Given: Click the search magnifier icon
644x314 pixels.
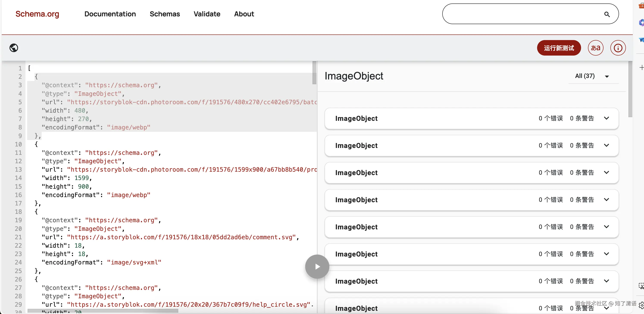Looking at the screenshot, I should tap(607, 14).
